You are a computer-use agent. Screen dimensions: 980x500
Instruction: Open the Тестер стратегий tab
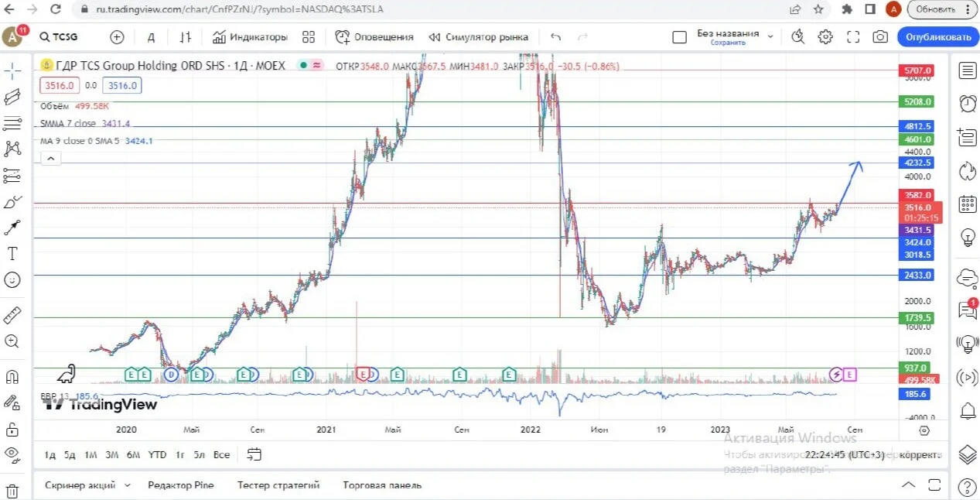[278, 485]
